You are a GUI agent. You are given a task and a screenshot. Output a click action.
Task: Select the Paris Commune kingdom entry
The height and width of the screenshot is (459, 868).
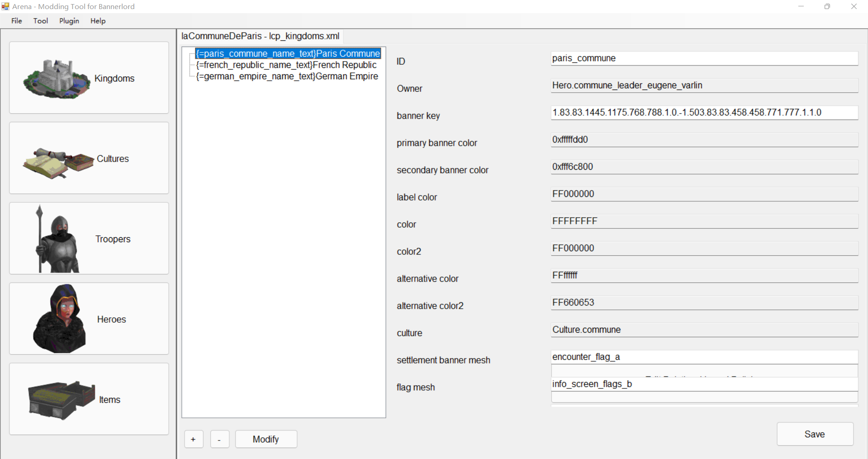[288, 53]
